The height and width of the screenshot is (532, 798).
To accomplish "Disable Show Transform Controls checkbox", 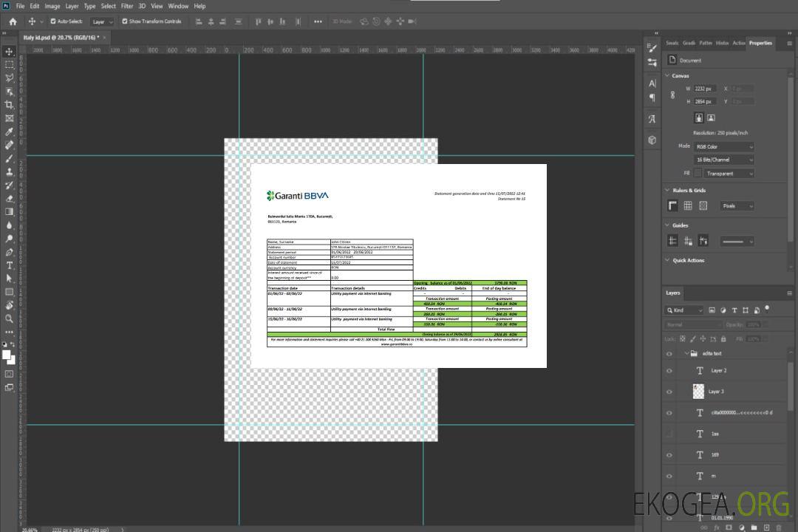I will (124, 21).
